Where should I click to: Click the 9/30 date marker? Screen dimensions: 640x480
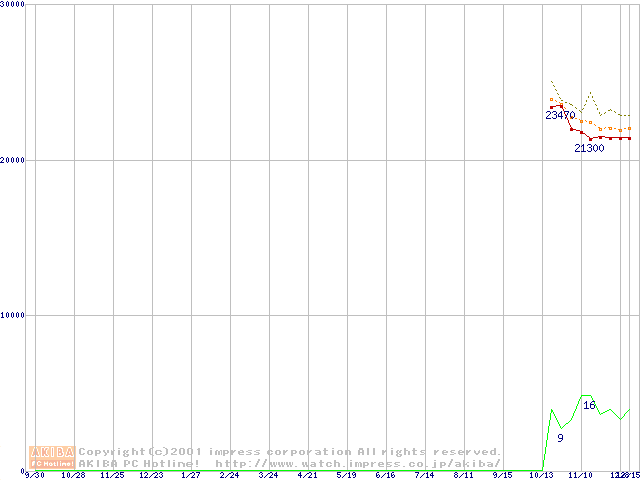(34, 475)
